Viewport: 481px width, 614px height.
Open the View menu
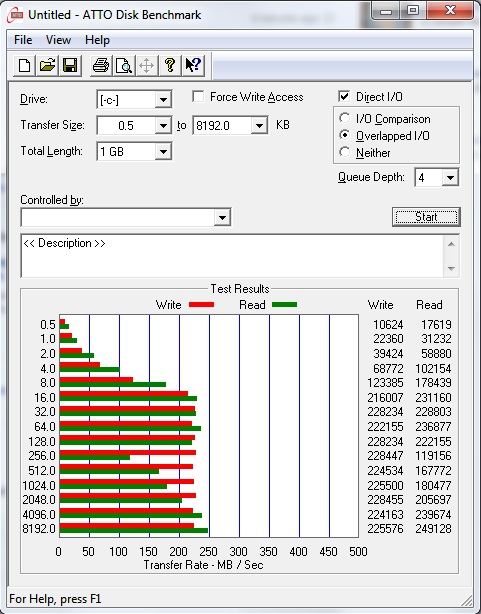[58, 40]
